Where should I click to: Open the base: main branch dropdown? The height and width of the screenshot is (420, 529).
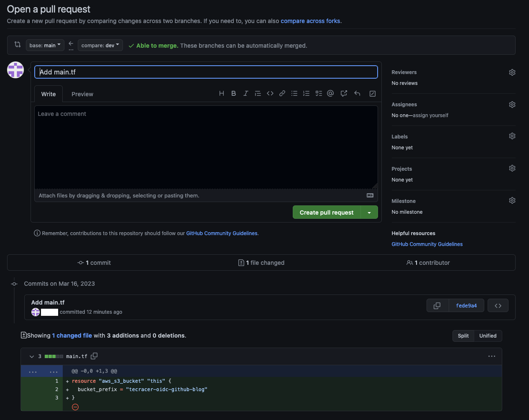45,45
